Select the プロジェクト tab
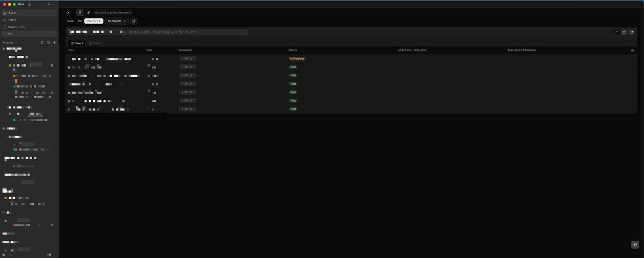This screenshot has width=644, height=258. pos(94,21)
